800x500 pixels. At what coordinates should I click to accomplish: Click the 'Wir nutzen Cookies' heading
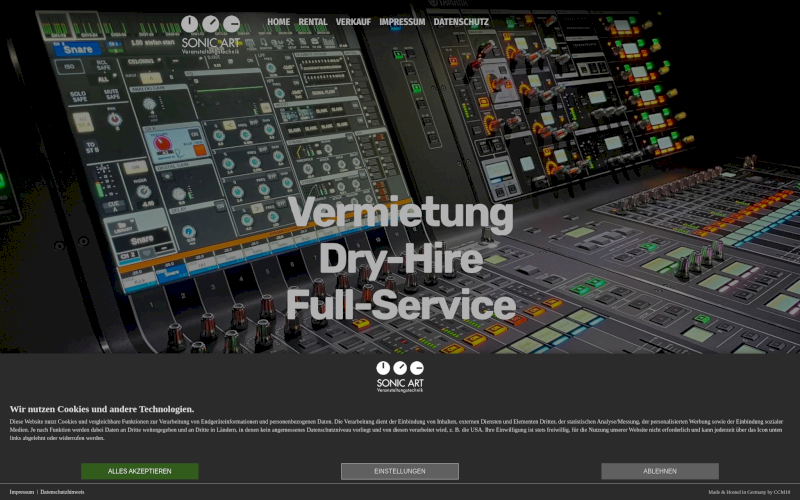[102, 409]
